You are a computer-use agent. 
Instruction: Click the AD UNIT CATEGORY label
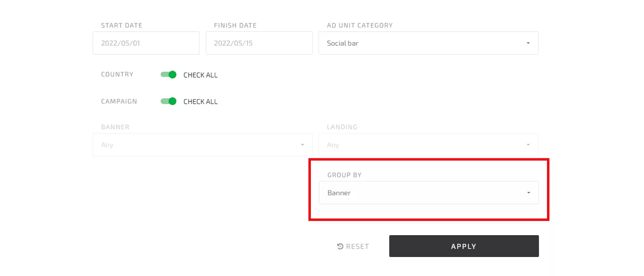click(x=360, y=25)
